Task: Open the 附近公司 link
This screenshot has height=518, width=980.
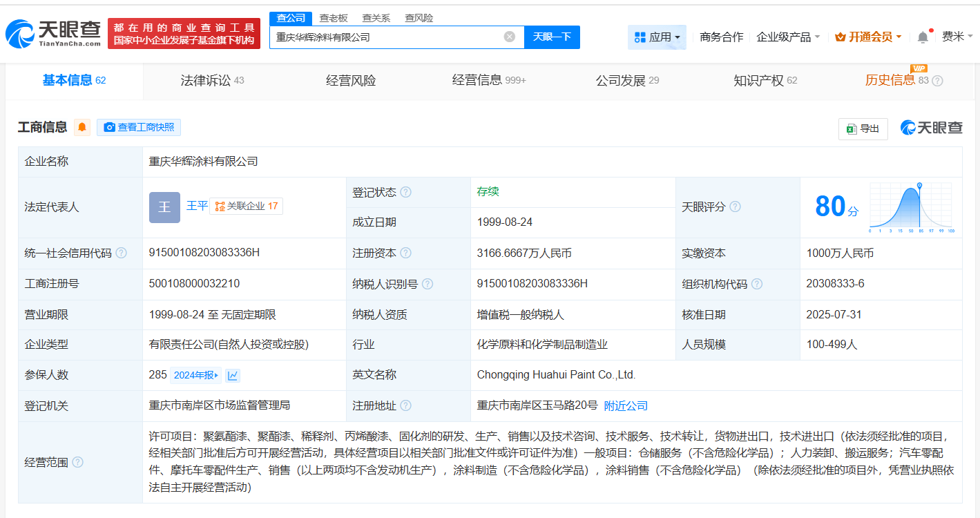Action: (x=626, y=405)
